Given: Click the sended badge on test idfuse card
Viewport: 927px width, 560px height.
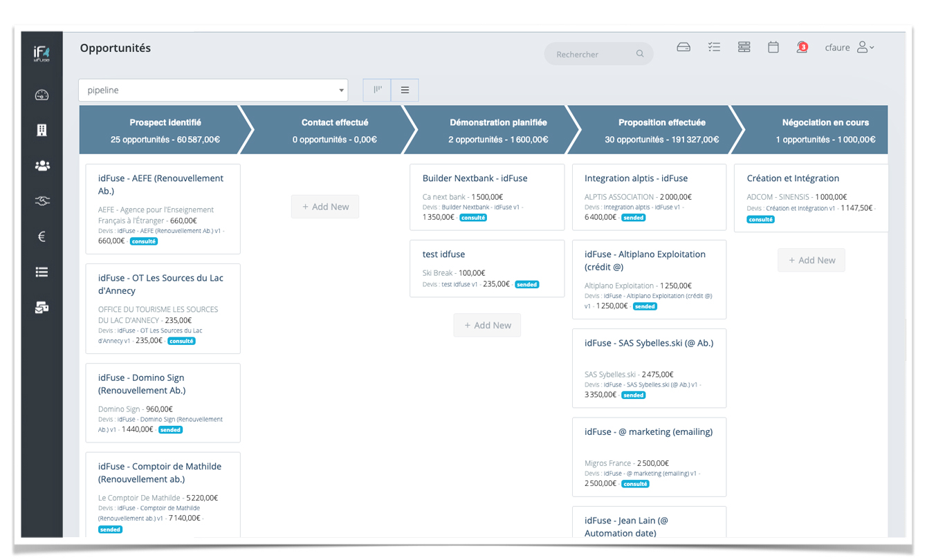Looking at the screenshot, I should (527, 284).
